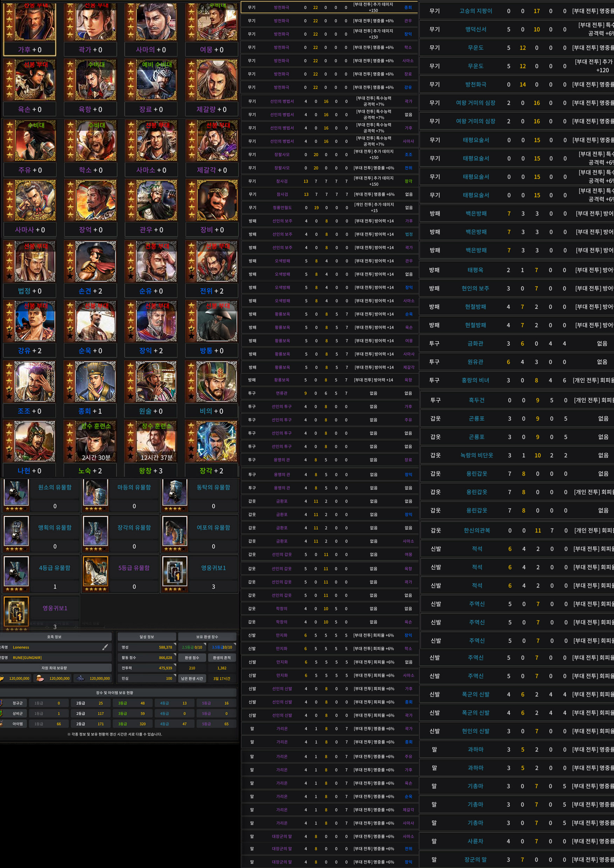This screenshot has width=614, height=868.
Task: Click the 남은 환생 시간 button
Action: [x=192, y=678]
